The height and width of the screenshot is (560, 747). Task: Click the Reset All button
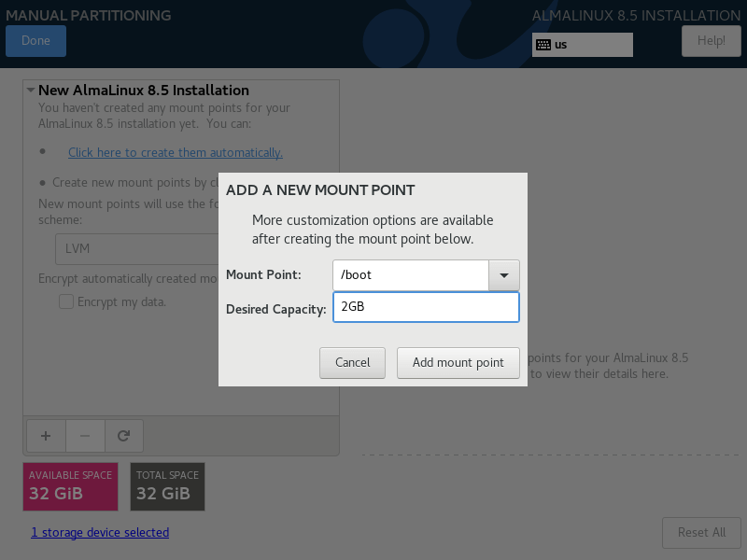[x=701, y=532]
